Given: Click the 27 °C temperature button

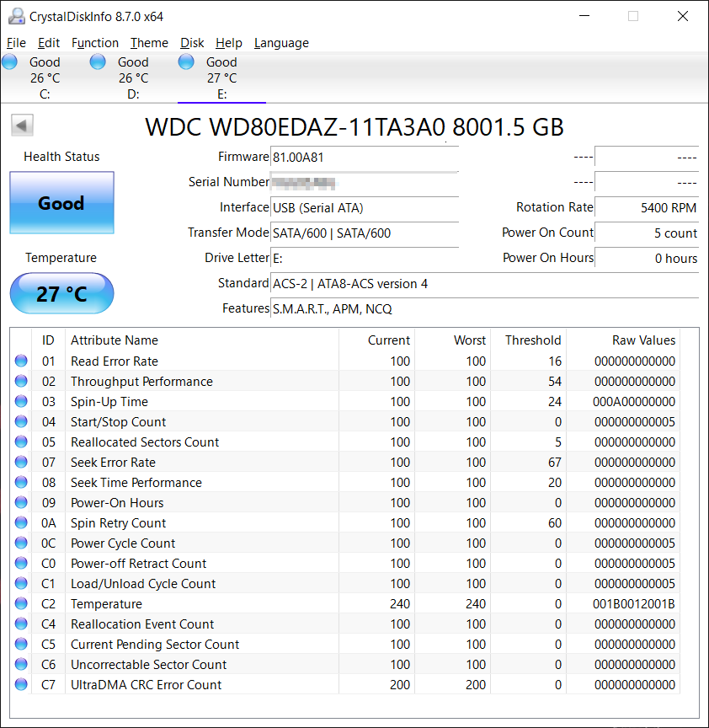Looking at the screenshot, I should point(61,293).
